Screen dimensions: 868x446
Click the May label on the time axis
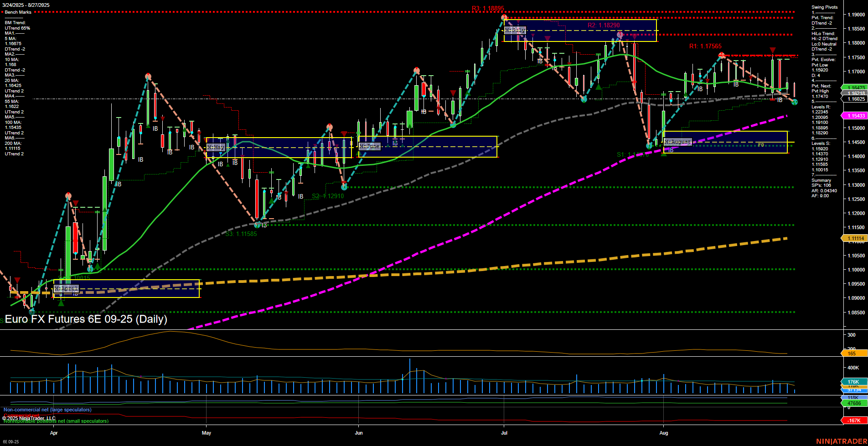pos(207,433)
